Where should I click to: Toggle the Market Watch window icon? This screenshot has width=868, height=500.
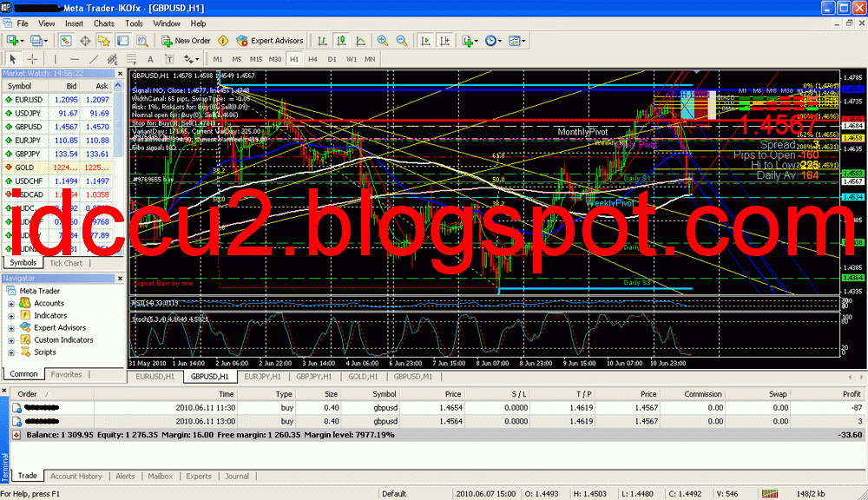coord(65,41)
